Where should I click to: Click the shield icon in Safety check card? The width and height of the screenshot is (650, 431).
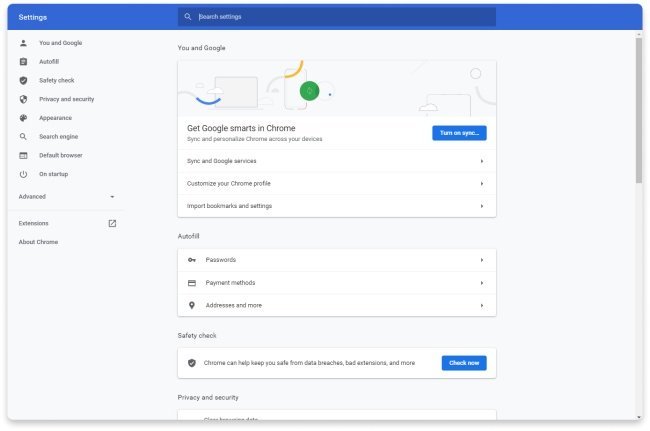coord(192,363)
